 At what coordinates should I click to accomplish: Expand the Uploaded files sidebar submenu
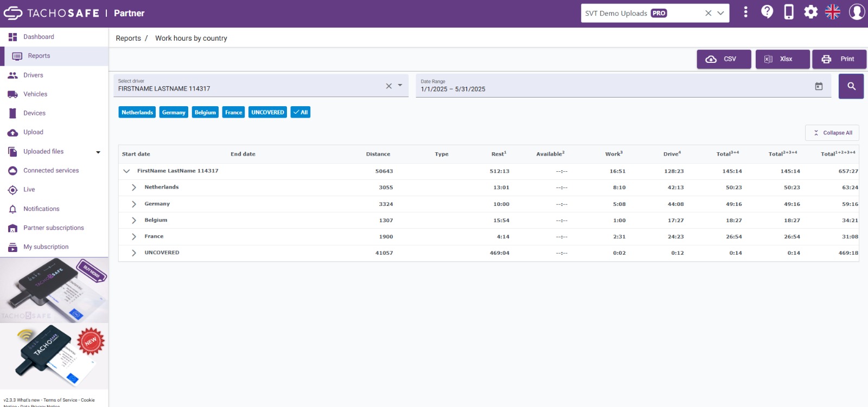pos(98,152)
